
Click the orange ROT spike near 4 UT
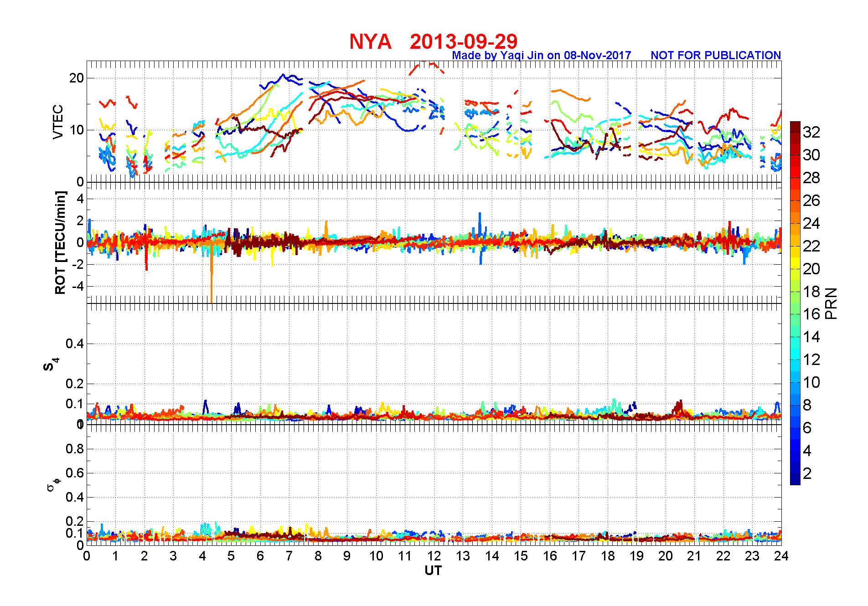tap(212, 273)
